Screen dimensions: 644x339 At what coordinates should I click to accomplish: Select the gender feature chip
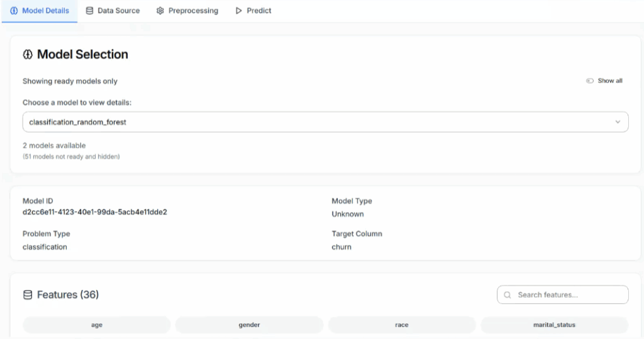coord(249,325)
